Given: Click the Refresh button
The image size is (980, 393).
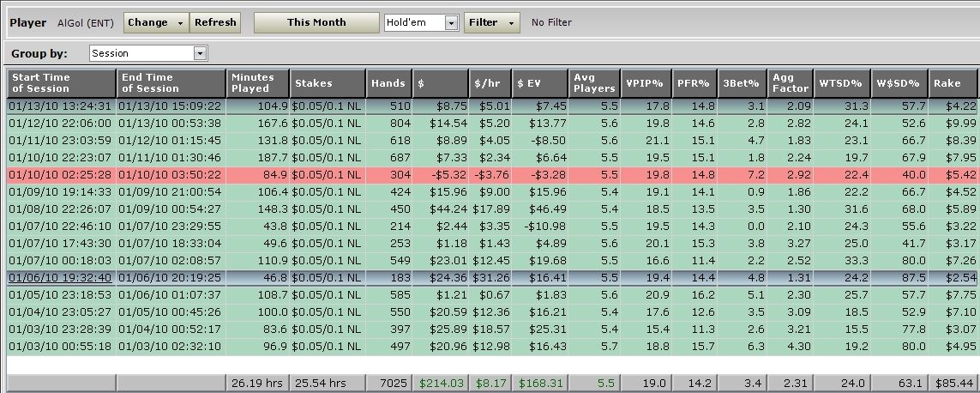Looking at the screenshot, I should 214,22.
